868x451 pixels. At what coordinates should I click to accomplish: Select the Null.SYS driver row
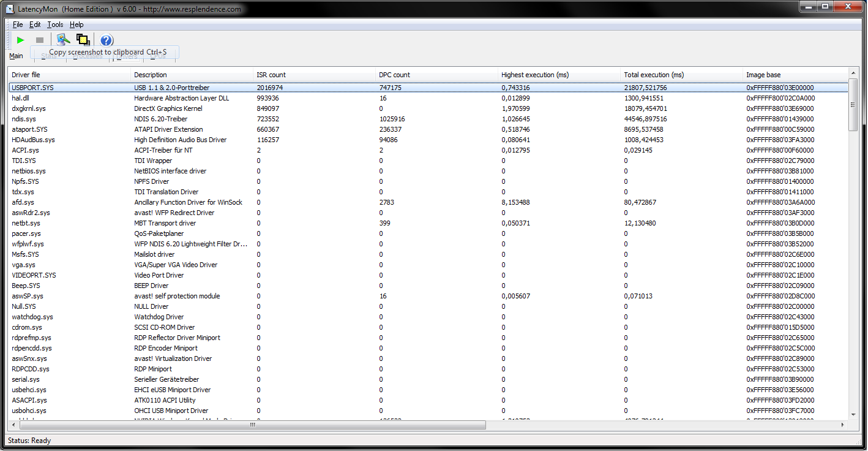428,306
